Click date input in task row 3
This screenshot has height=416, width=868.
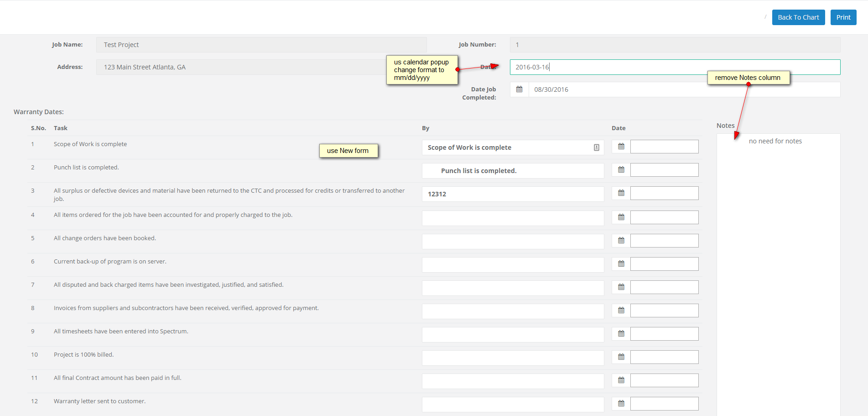pyautogui.click(x=664, y=193)
